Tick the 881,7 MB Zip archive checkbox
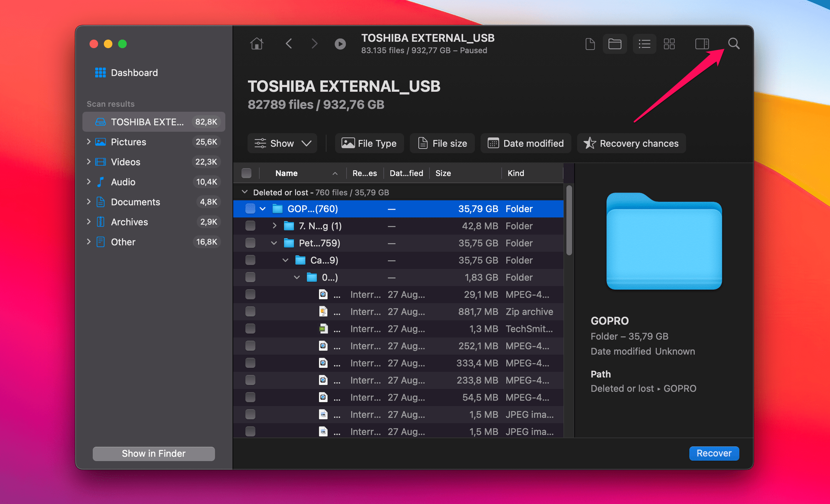The image size is (830, 504). (250, 312)
